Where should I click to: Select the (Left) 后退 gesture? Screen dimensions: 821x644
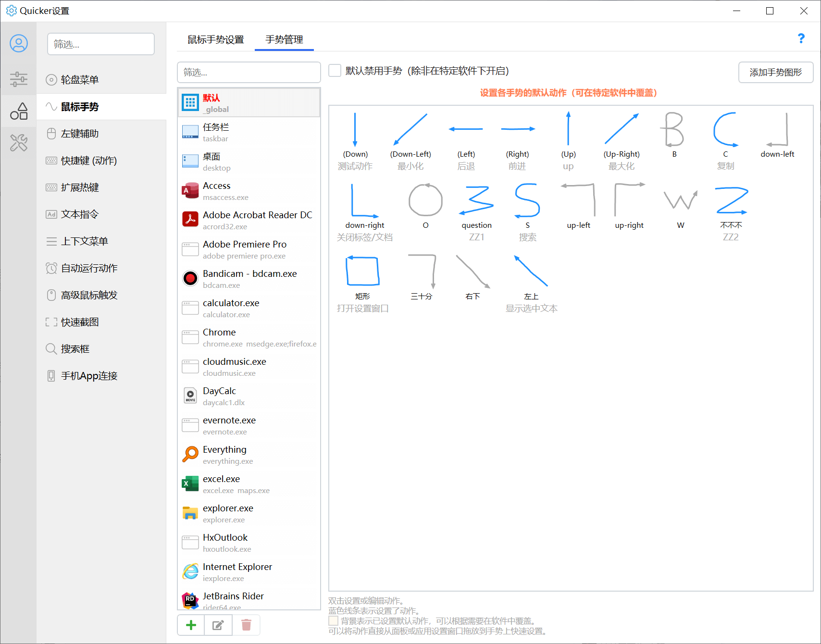click(x=466, y=141)
